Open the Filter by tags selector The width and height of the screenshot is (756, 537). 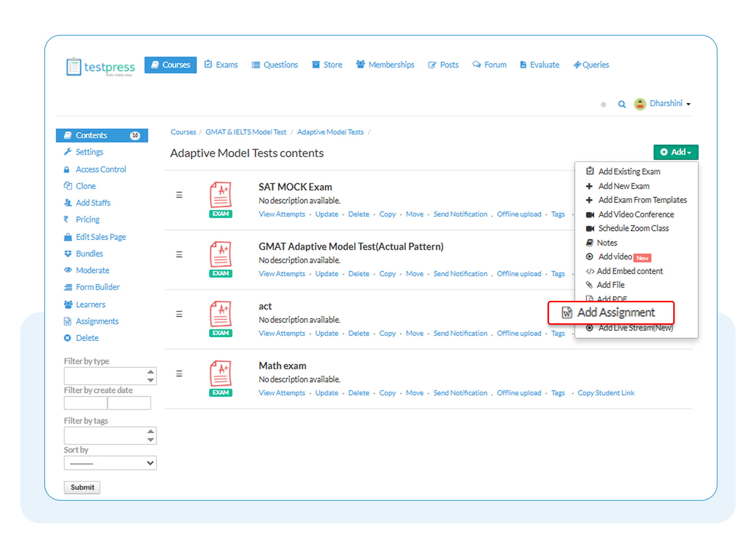coord(110,435)
